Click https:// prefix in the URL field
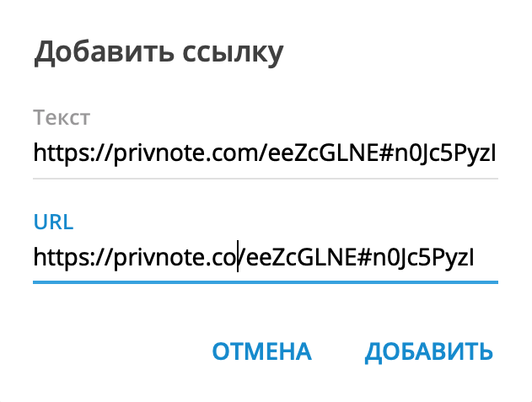The image size is (532, 402). 67,257
